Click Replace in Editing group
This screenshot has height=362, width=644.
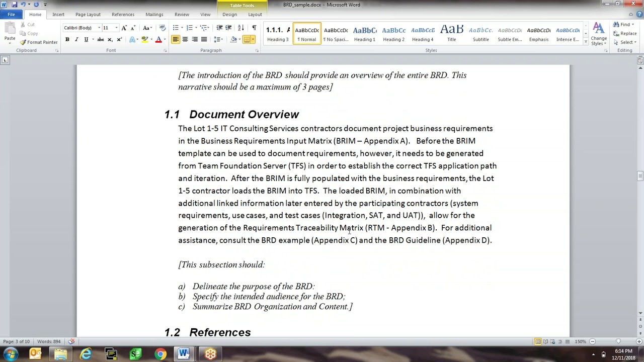(625, 34)
